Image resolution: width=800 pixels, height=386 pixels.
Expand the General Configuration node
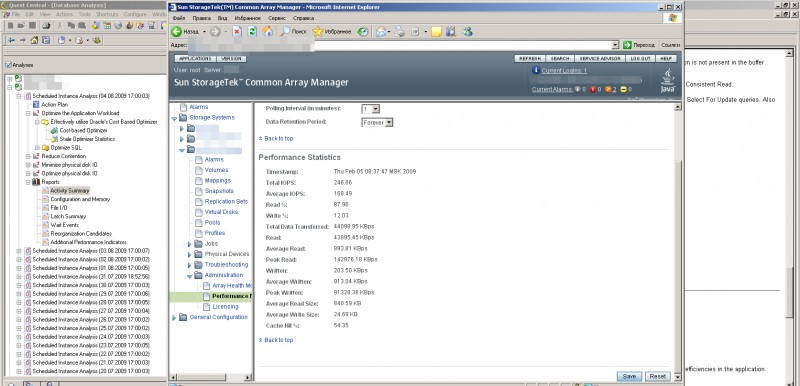point(174,318)
